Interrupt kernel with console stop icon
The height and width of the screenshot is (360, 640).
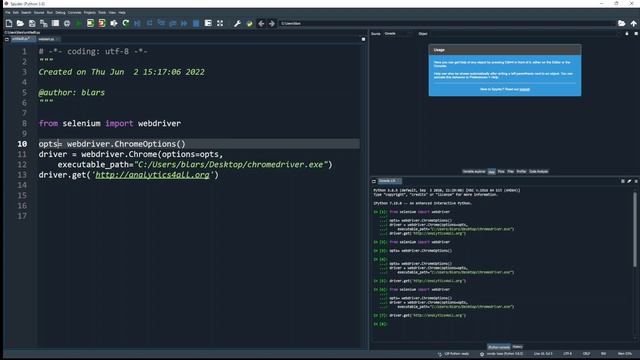point(623,181)
